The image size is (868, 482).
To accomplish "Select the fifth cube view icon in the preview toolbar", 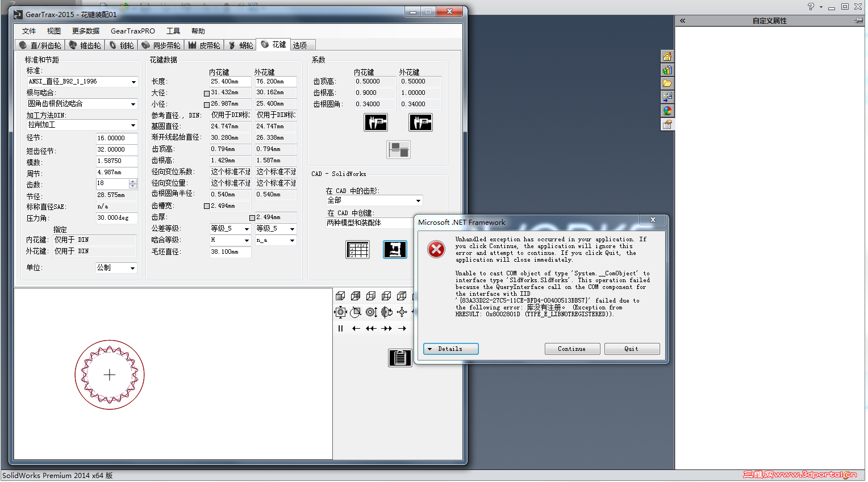I will click(x=402, y=296).
